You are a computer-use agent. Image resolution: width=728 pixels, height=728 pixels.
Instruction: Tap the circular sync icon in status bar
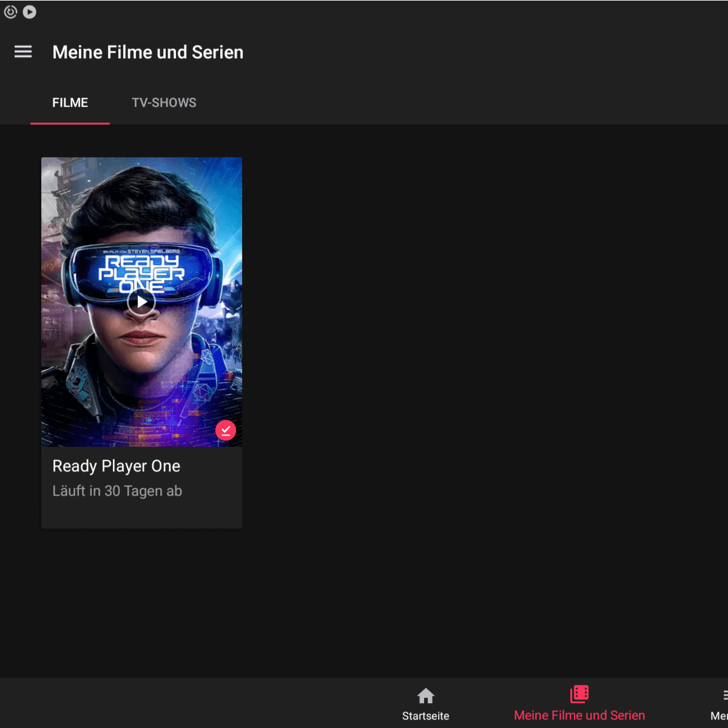coord(10,12)
